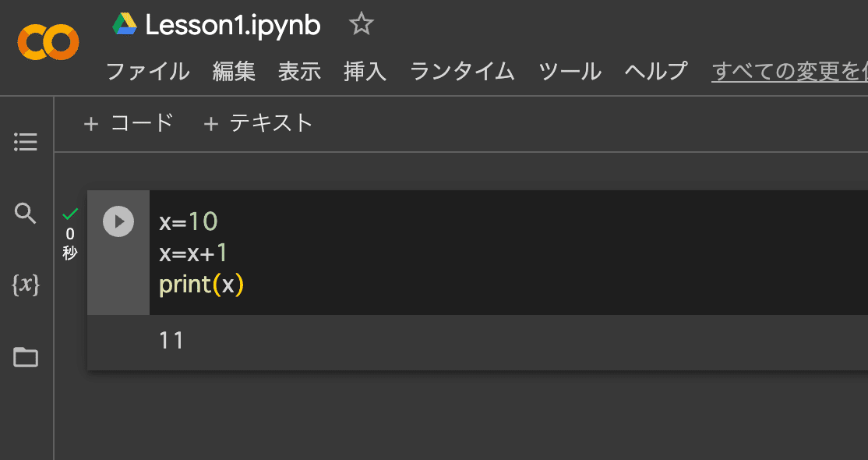868x460 pixels.
Task: Add a new code cell with + コード
Action: (129, 122)
